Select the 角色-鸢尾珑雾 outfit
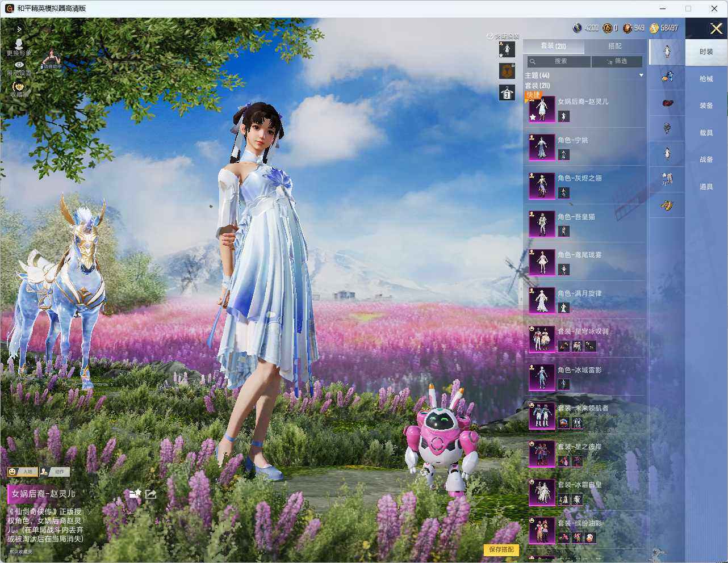The image size is (728, 563). tap(585, 262)
